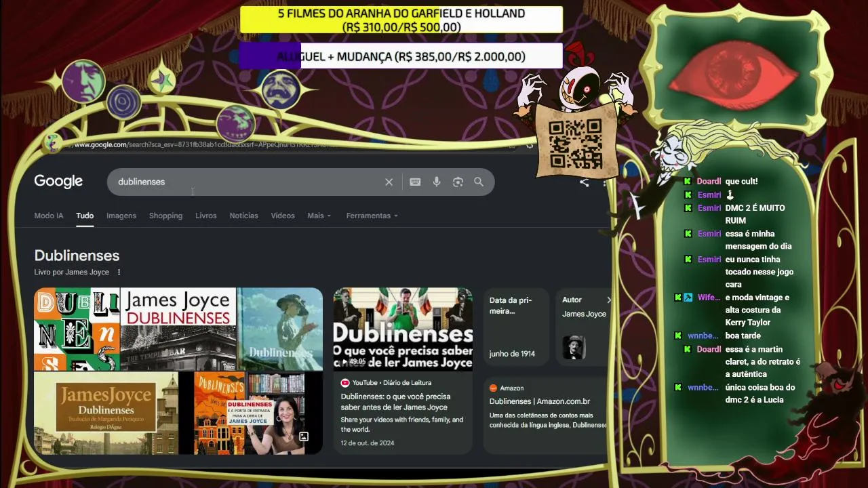Click the chat message "DMC 2 É MUITO RUIM"
Viewport: 868px width, 488px height.
755,214
